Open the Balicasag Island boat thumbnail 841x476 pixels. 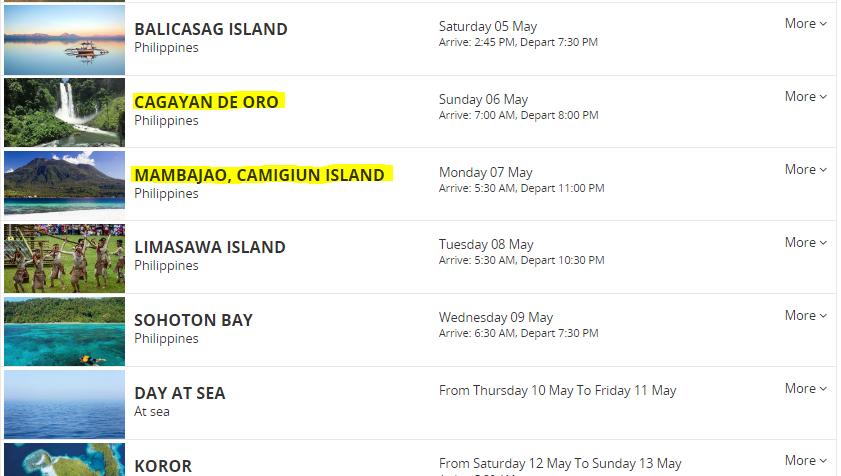64,40
